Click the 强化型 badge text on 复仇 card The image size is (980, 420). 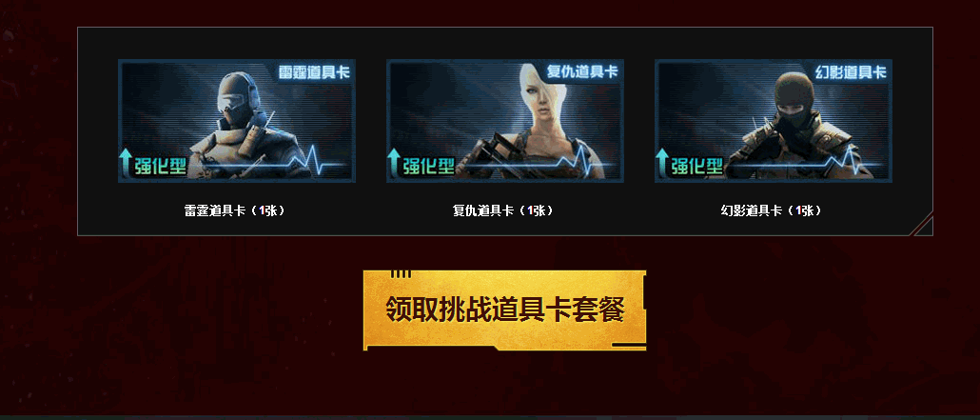[x=427, y=167]
